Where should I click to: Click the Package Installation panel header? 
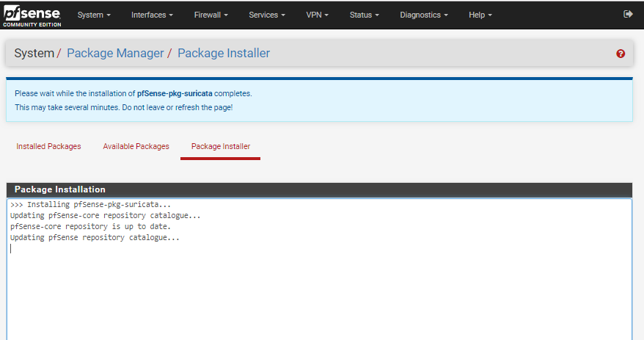tap(319, 189)
